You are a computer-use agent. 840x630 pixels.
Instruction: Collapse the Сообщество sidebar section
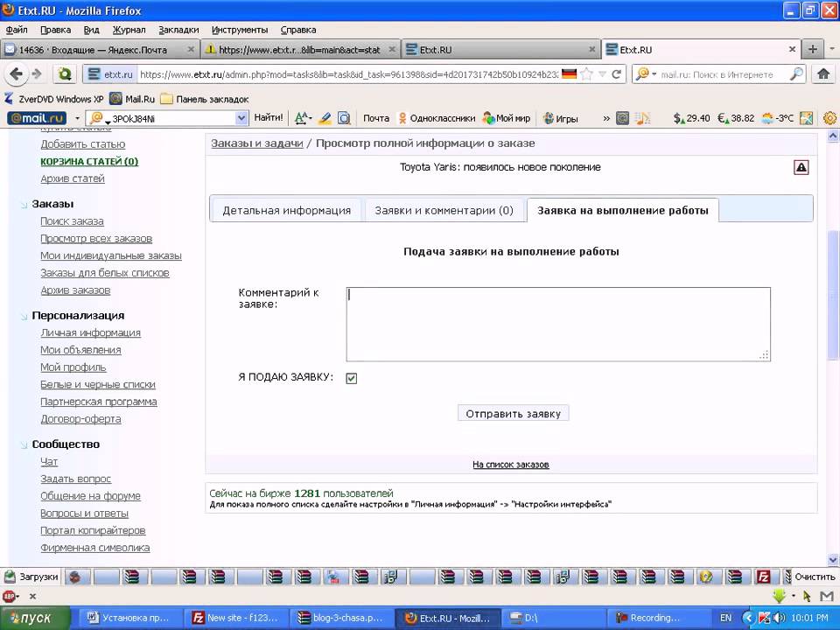click(24, 445)
